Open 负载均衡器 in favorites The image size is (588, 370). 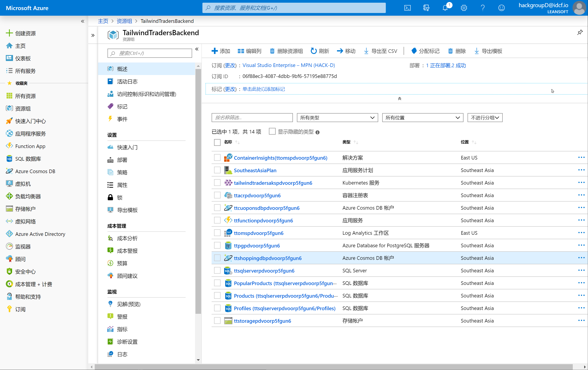[28, 196]
